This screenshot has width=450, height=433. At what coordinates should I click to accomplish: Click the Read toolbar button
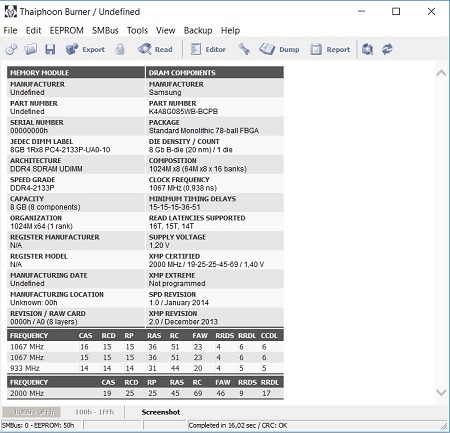156,49
